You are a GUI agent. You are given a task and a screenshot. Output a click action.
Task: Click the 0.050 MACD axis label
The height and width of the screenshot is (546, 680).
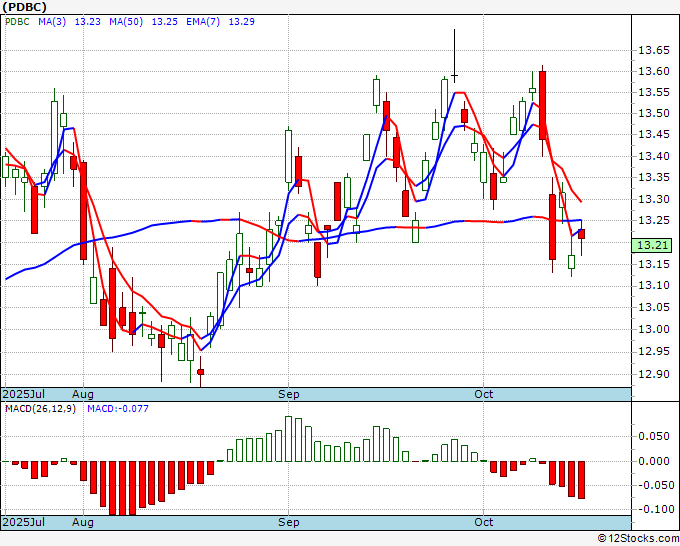coord(654,436)
